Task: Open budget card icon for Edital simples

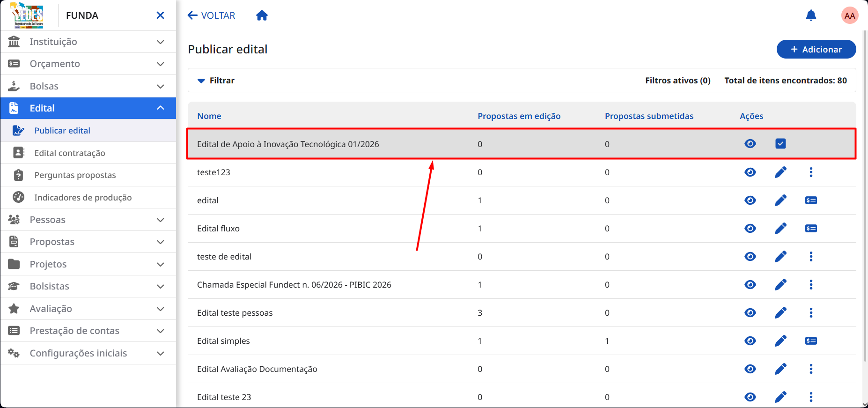Action: click(811, 341)
